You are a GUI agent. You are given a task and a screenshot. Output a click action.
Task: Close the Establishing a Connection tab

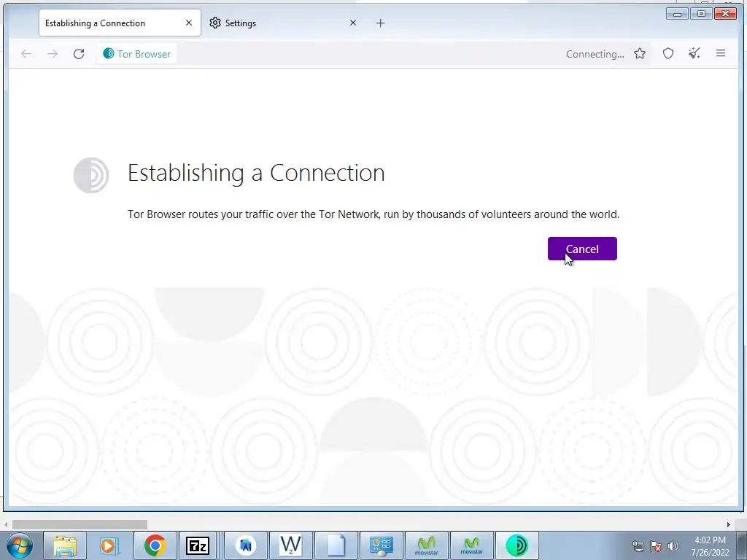(189, 23)
